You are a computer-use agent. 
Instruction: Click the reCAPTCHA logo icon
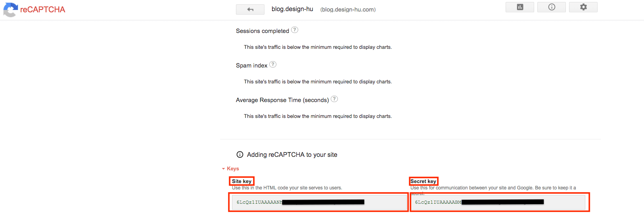11,10
